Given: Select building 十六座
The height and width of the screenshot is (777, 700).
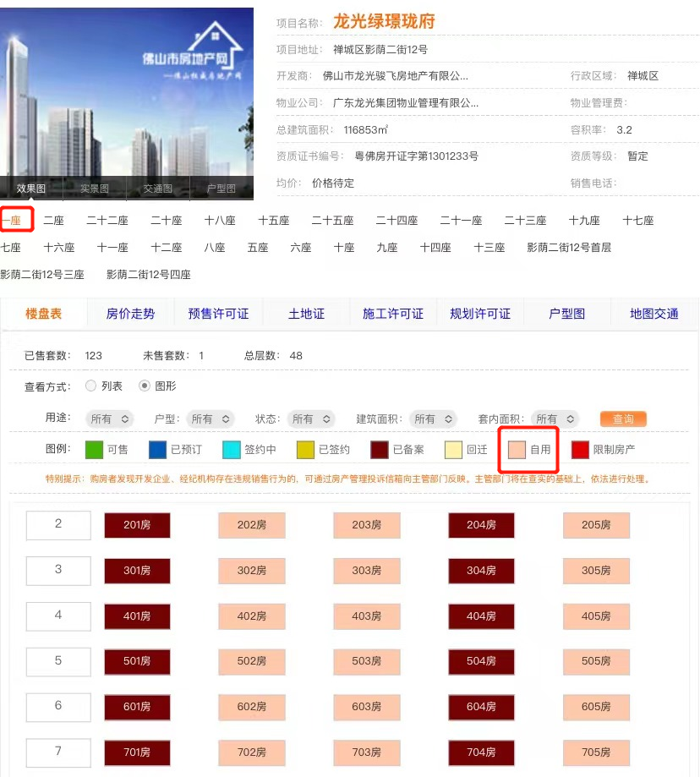Looking at the screenshot, I should 59,247.
